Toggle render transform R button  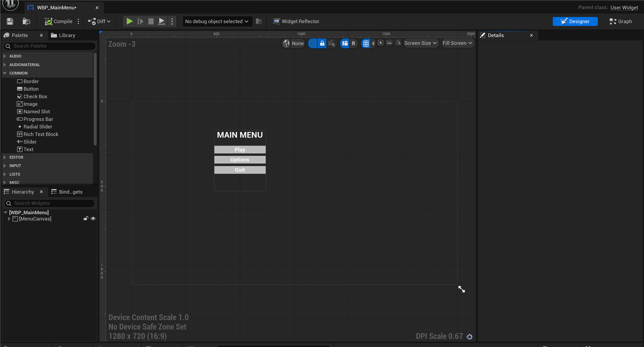click(x=353, y=43)
